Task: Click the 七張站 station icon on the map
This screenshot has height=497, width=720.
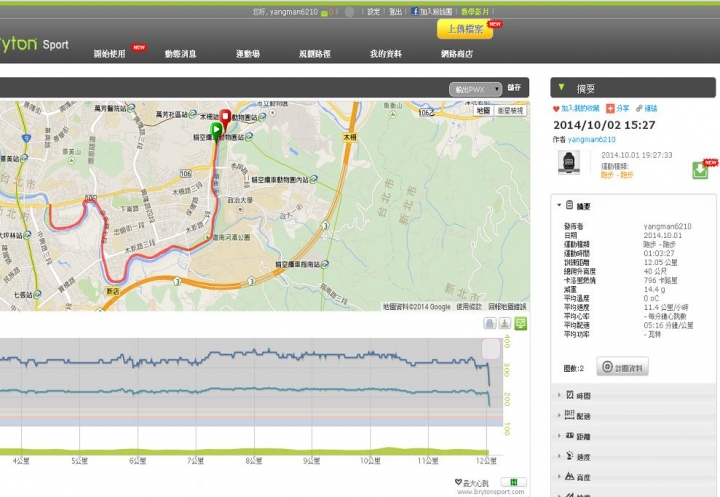Action: [x=37, y=294]
